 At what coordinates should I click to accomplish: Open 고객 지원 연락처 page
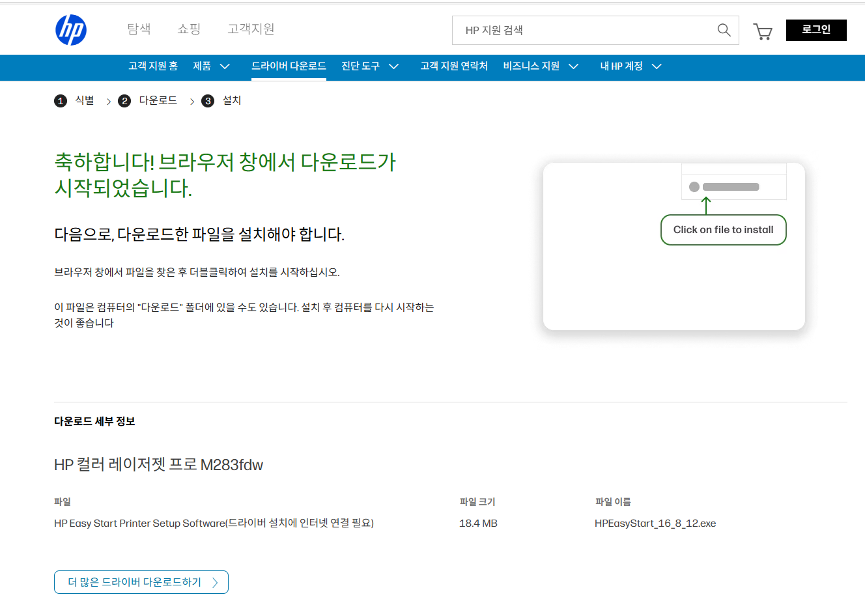pyautogui.click(x=454, y=66)
